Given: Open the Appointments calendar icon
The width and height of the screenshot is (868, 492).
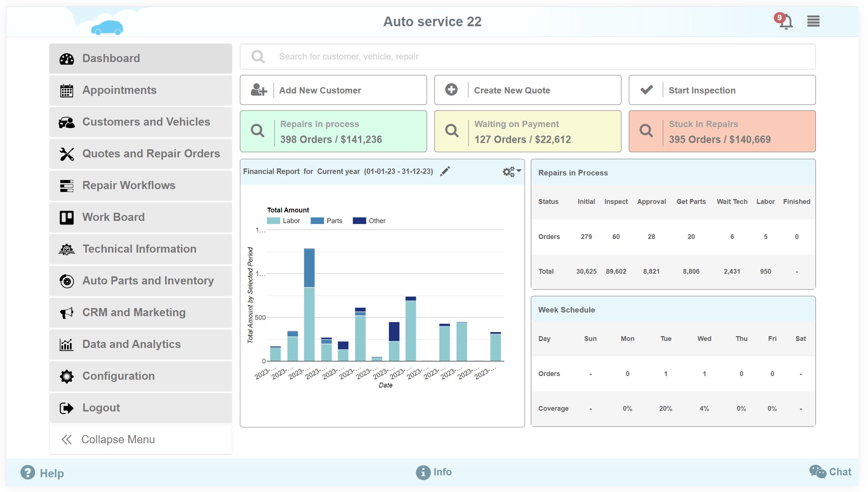Looking at the screenshot, I should coord(67,90).
